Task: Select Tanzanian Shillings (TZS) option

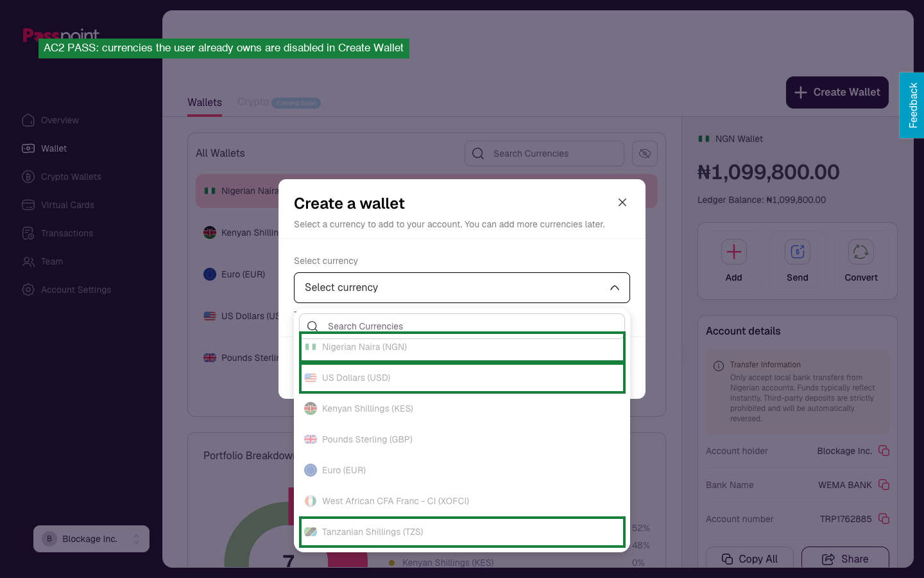Action: [x=462, y=532]
